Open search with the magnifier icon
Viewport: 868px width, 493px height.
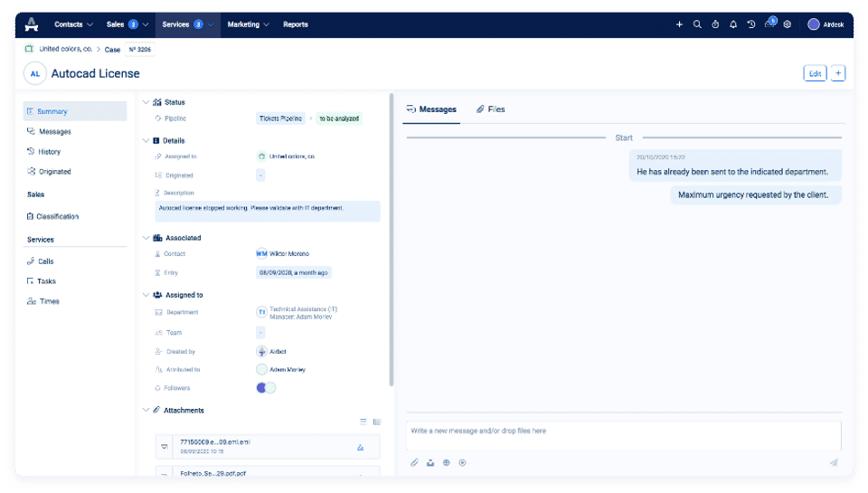pos(697,24)
